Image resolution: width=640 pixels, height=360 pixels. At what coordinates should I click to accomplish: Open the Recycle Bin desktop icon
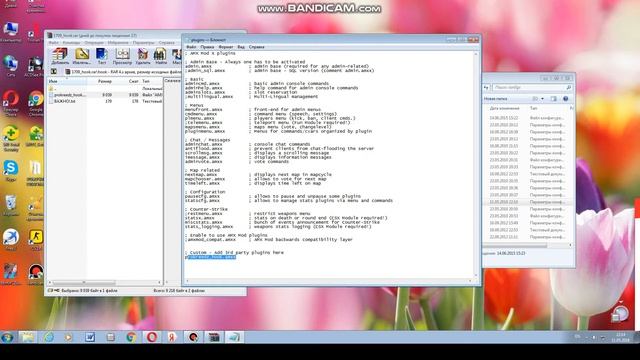11,205
